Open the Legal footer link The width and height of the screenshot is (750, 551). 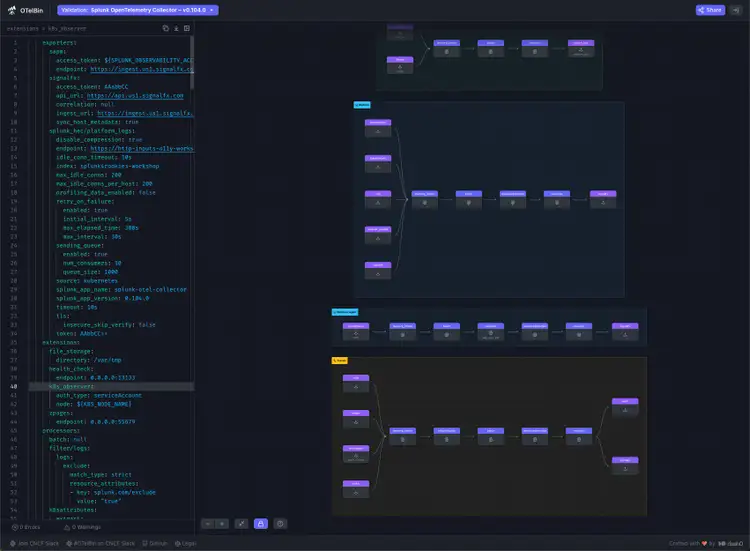coord(186,543)
